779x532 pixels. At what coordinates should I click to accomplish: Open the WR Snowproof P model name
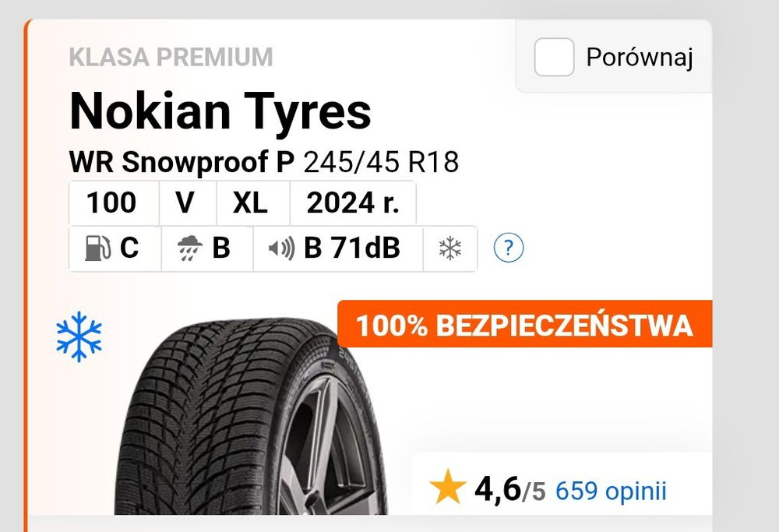182,162
